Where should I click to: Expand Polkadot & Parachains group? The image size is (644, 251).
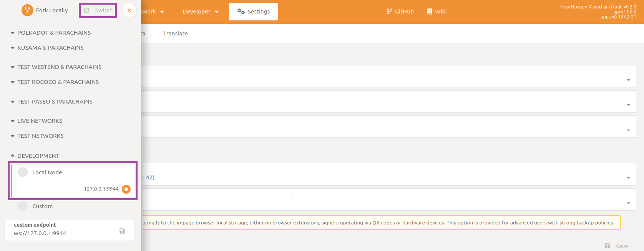pyautogui.click(x=54, y=33)
